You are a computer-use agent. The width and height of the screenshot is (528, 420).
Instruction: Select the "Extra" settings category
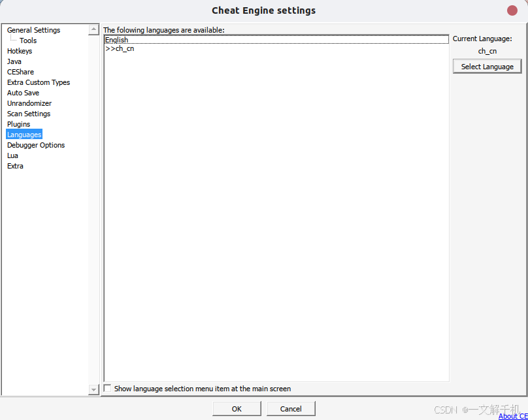pyautogui.click(x=15, y=166)
